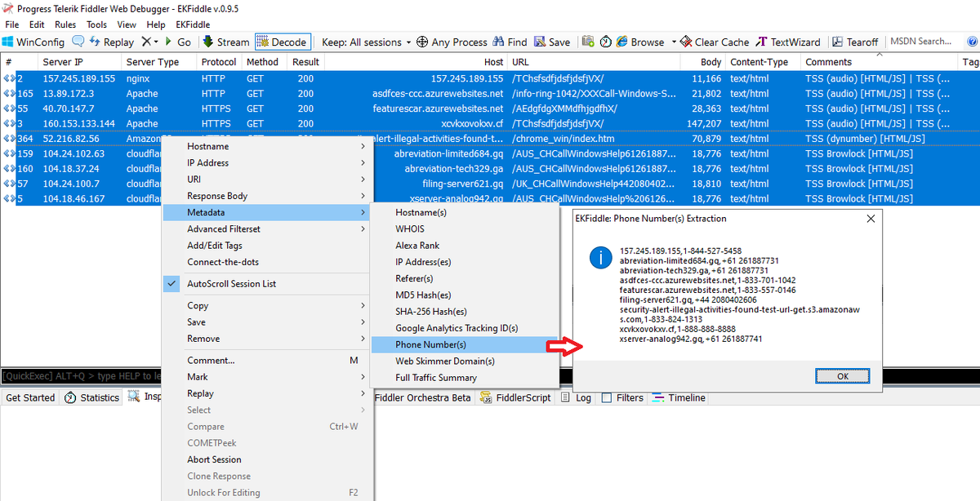
Task: Switch to the Timeline tab
Action: 679,398
